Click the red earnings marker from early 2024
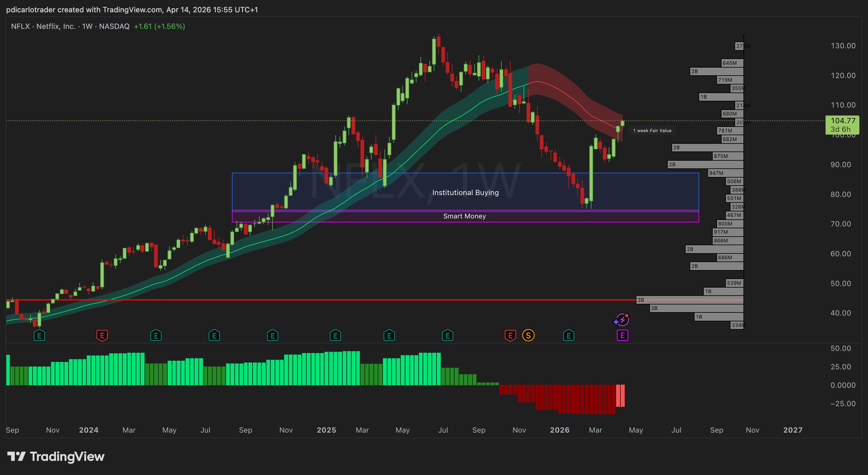 [102, 335]
